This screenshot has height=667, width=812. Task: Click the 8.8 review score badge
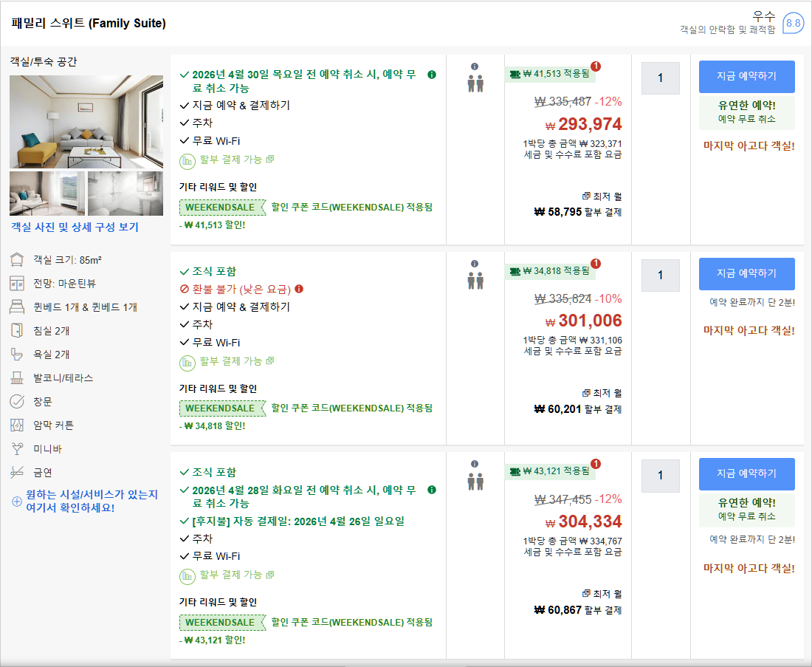coord(793,24)
